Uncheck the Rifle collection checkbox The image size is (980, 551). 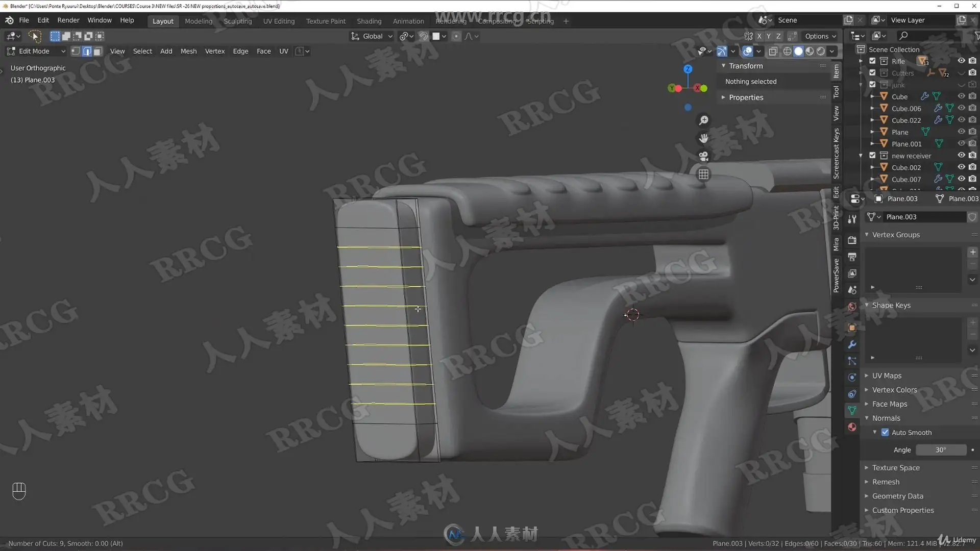(x=872, y=61)
